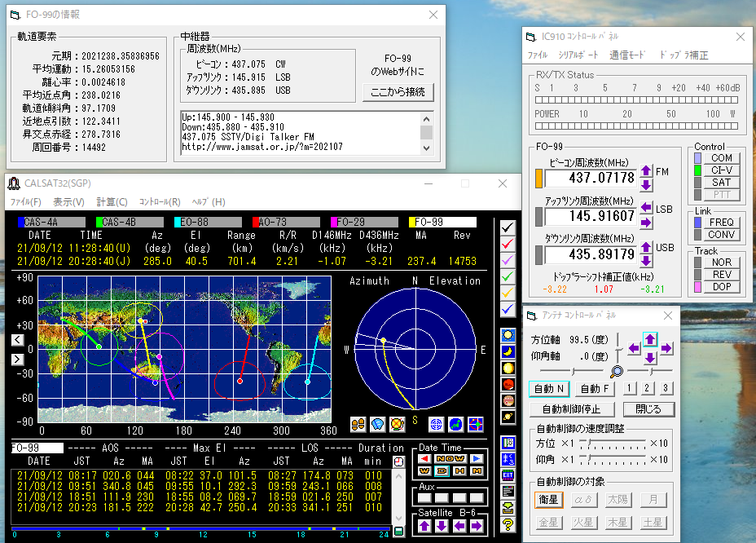Click the Saturn planet icon
756x543 pixels.
(508, 417)
